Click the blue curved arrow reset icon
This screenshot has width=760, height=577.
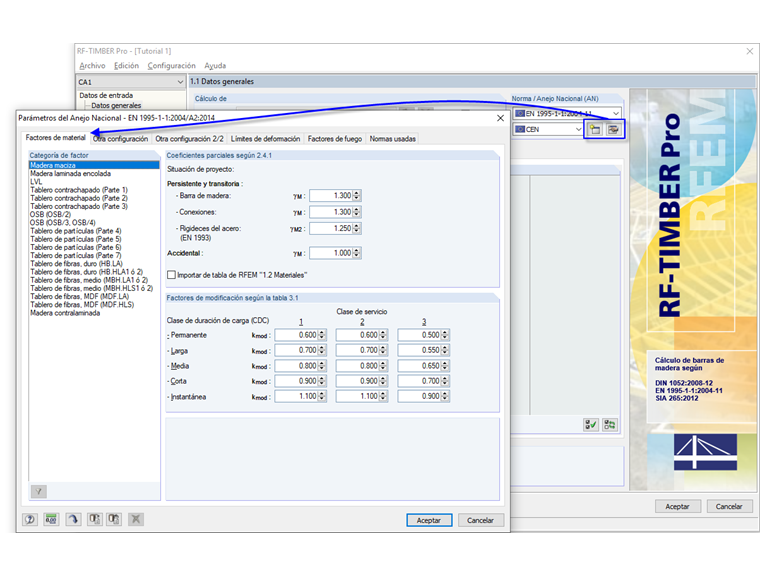(73, 520)
